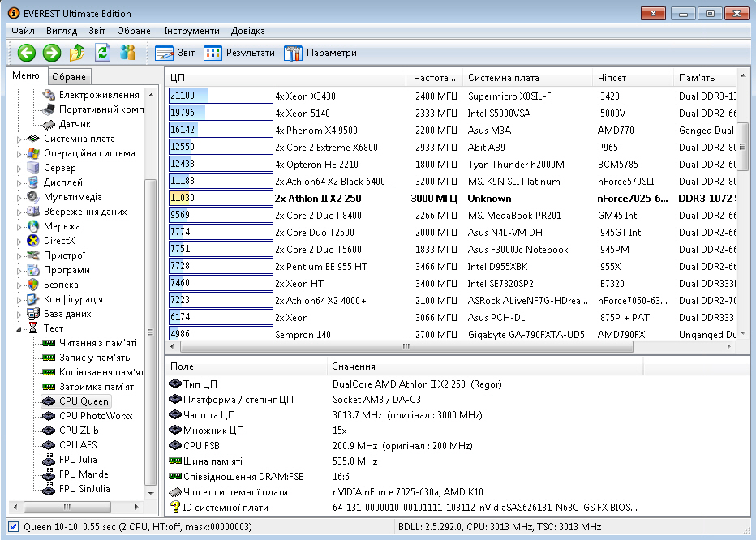756x540 pixels.
Task: Collapse the Тест tree node
Action: tap(19, 329)
